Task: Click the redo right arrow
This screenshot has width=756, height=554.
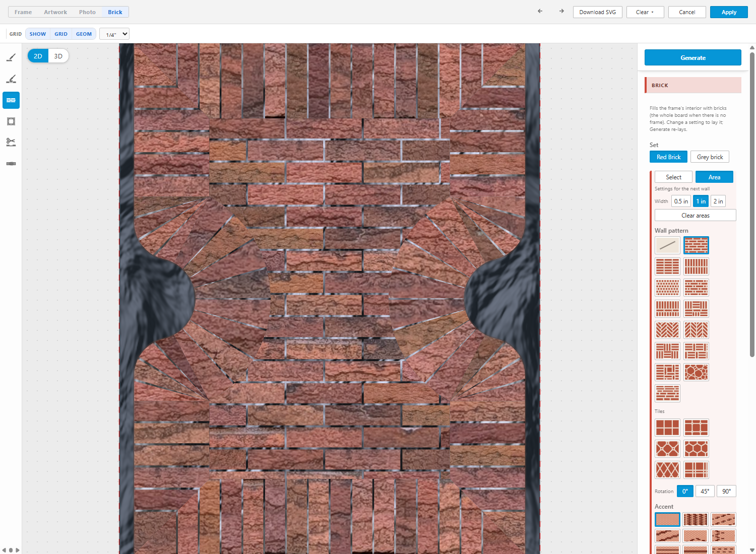Action: click(x=561, y=12)
